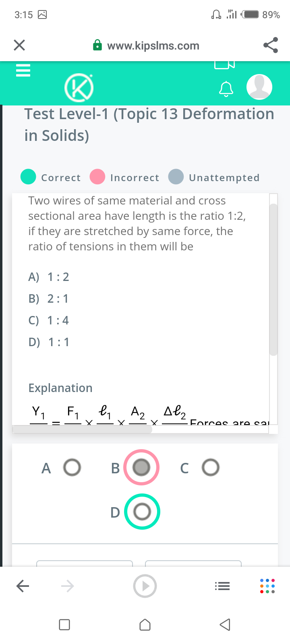Select answer option B radio button
Screen dimensions: 290x644
point(141,467)
